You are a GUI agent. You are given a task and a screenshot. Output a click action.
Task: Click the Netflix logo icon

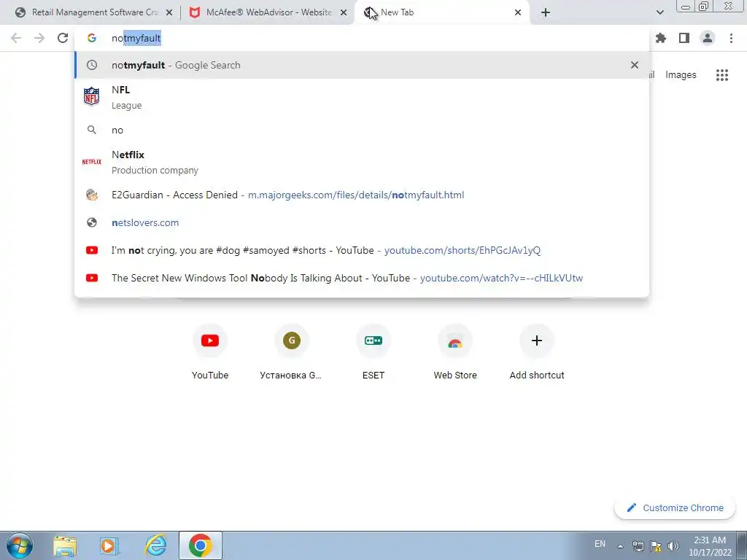click(91, 162)
